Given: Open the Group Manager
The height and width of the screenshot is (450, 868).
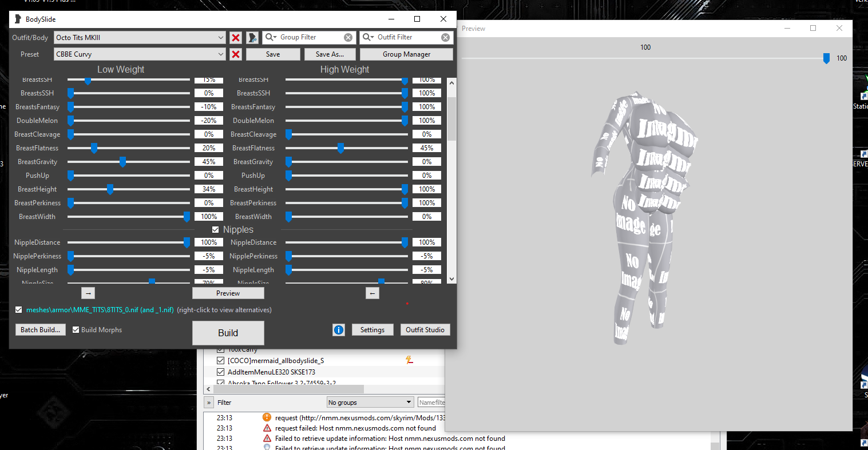Looking at the screenshot, I should [x=406, y=54].
